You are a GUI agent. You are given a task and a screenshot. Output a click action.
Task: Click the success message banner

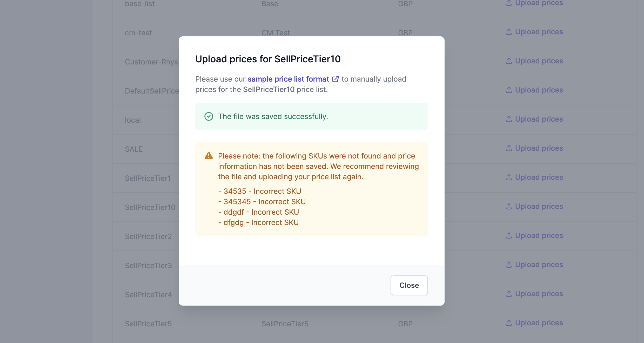tap(311, 116)
